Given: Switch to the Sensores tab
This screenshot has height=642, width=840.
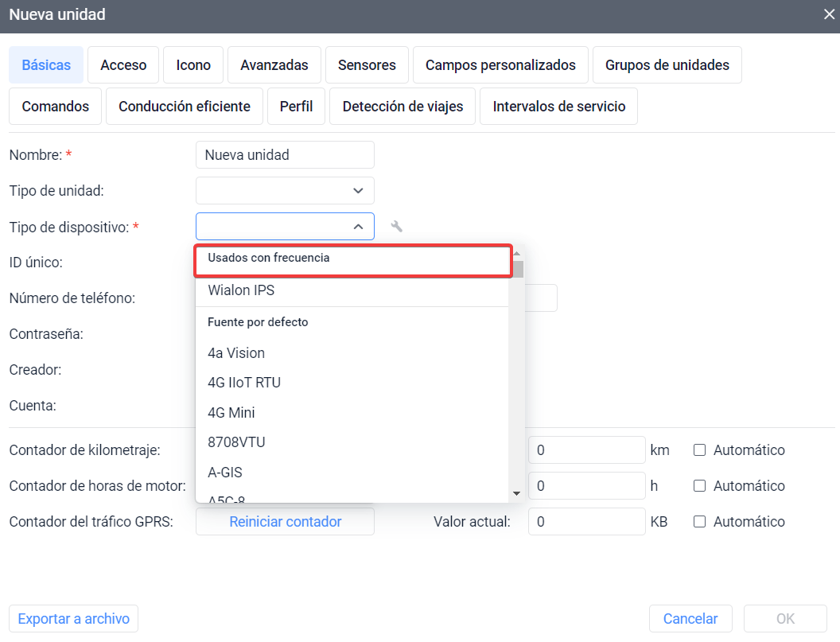Looking at the screenshot, I should pyautogui.click(x=367, y=64).
